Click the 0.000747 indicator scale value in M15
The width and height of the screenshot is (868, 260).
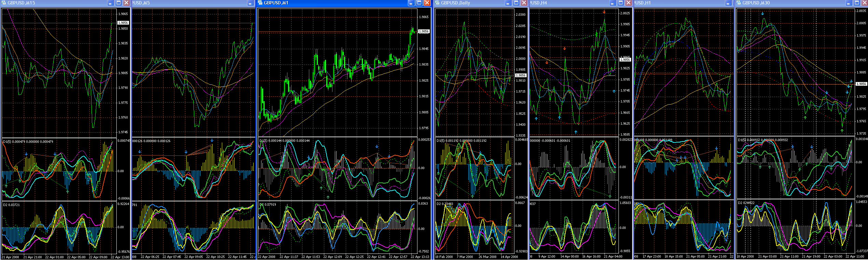(124, 141)
